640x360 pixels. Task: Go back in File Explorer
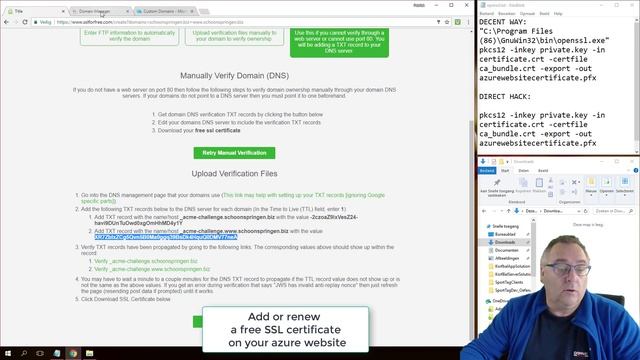[484, 211]
